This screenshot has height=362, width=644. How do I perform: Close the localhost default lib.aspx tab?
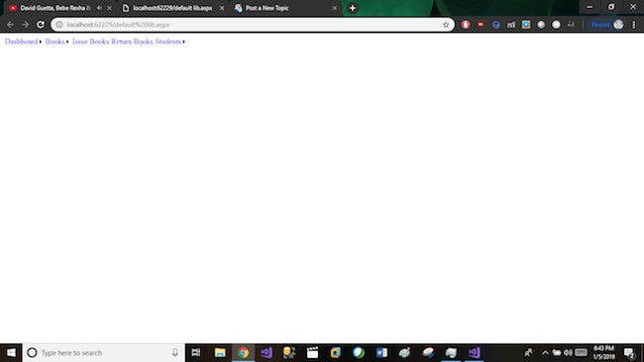[x=222, y=8]
